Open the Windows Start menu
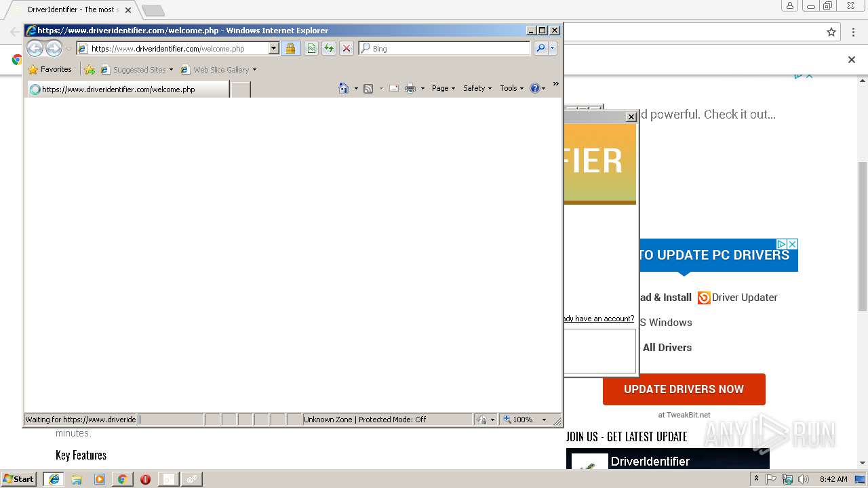The image size is (868, 488). pos(18,479)
